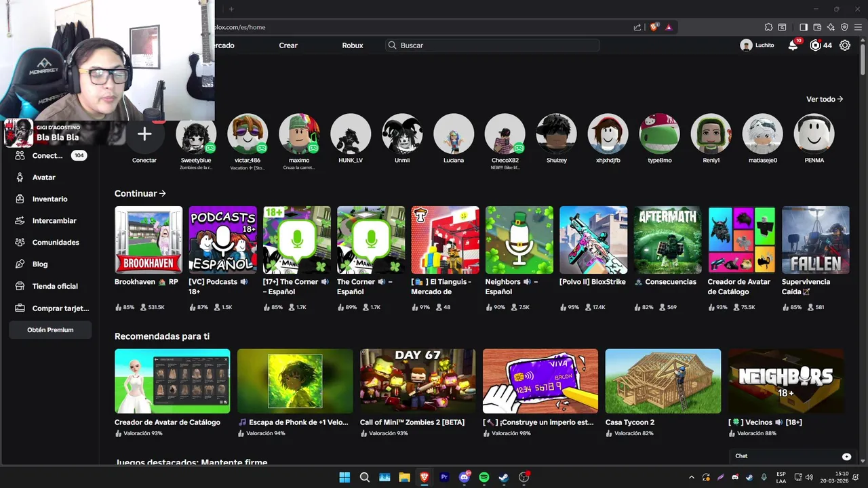This screenshot has height=488, width=868.
Task: Toggle the Chat panel icon
Action: [846, 456]
